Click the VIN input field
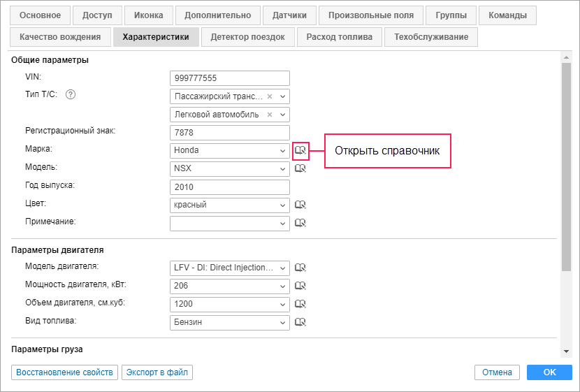Image resolution: width=580 pixels, height=392 pixels. point(229,78)
